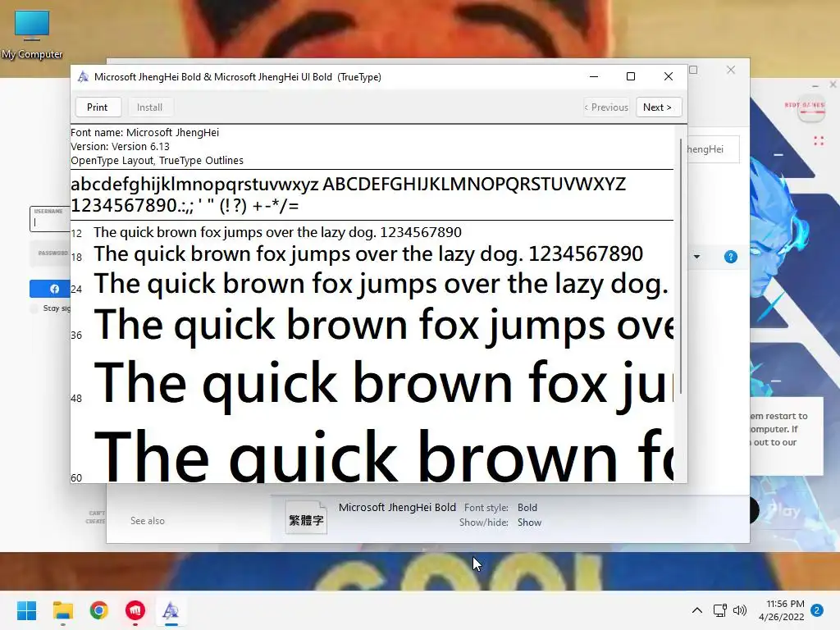Click the search box in the Fonts window
The width and height of the screenshot is (840, 630).
pyautogui.click(x=713, y=149)
